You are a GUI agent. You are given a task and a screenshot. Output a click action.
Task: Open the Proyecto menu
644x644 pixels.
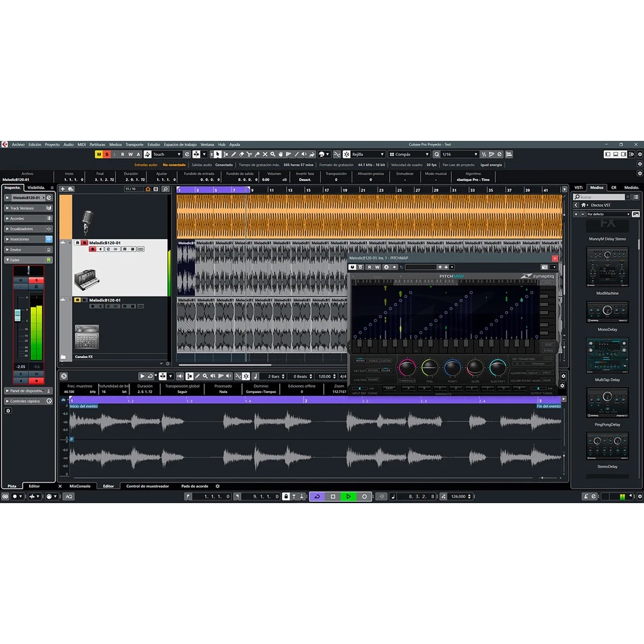pyautogui.click(x=52, y=145)
